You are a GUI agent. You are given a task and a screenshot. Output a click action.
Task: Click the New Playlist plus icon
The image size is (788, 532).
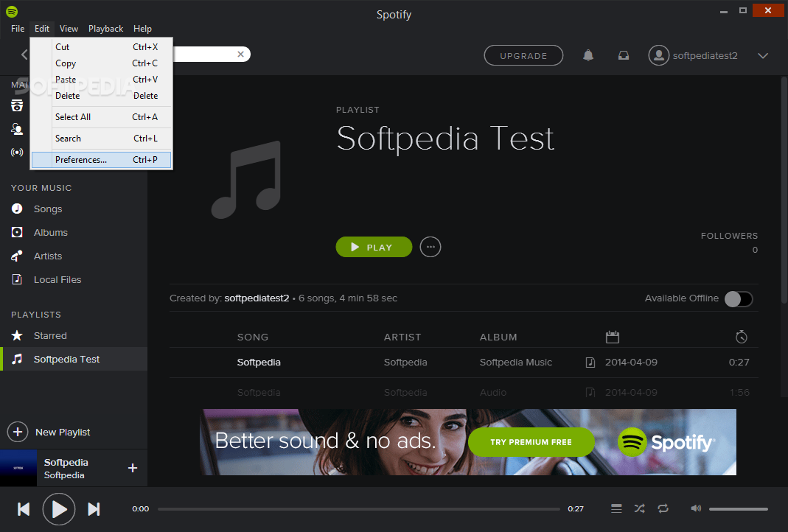(18, 432)
